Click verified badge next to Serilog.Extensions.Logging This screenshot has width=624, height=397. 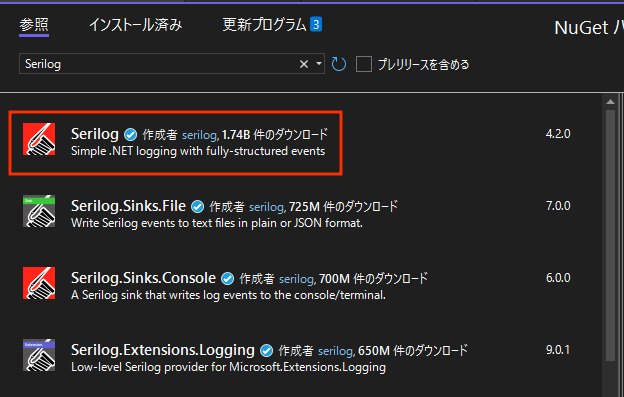[x=267, y=351]
